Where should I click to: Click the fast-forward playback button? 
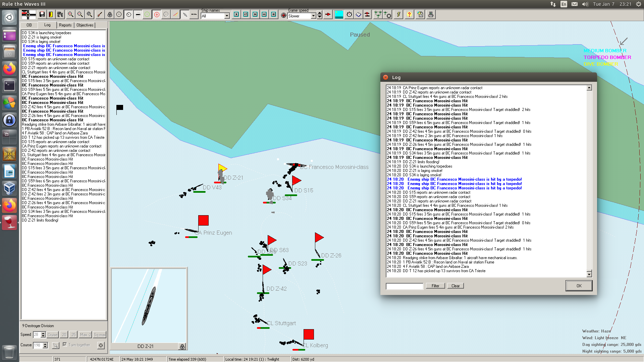pyautogui.click(x=264, y=14)
